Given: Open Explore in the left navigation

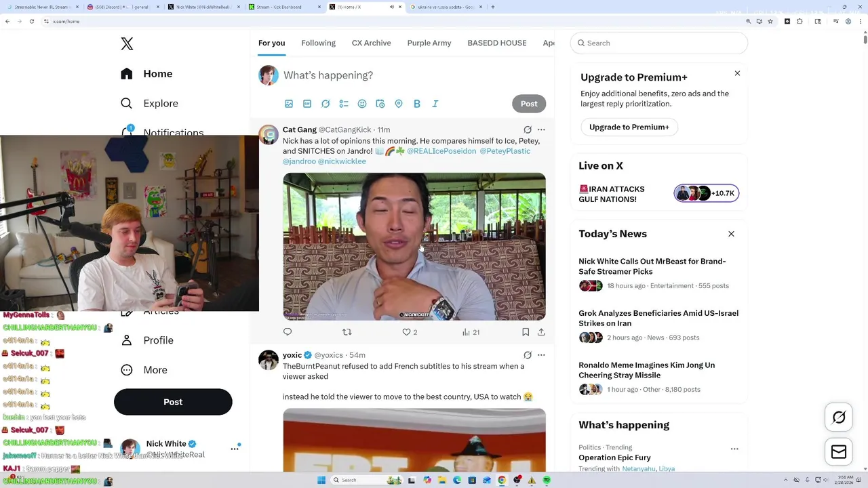Looking at the screenshot, I should 149,104.
